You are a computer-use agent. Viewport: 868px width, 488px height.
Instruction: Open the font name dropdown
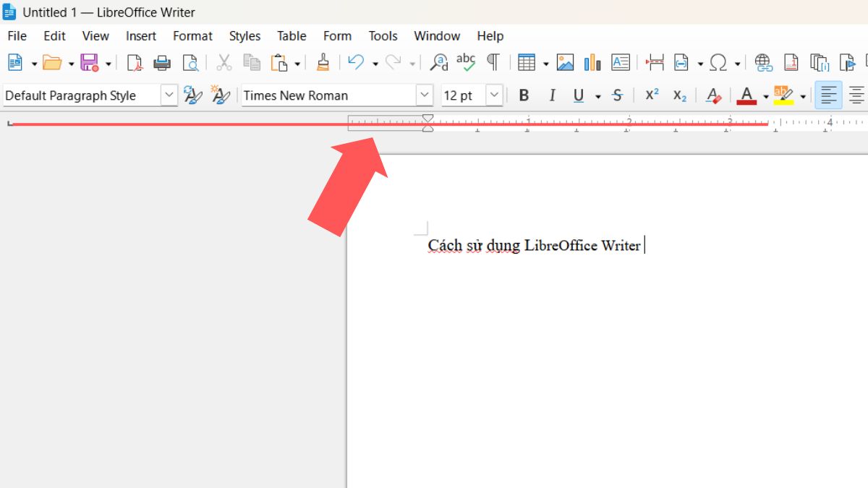425,95
